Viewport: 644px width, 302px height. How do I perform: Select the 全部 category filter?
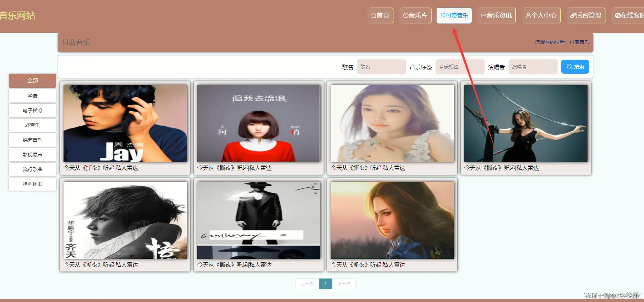tap(32, 81)
